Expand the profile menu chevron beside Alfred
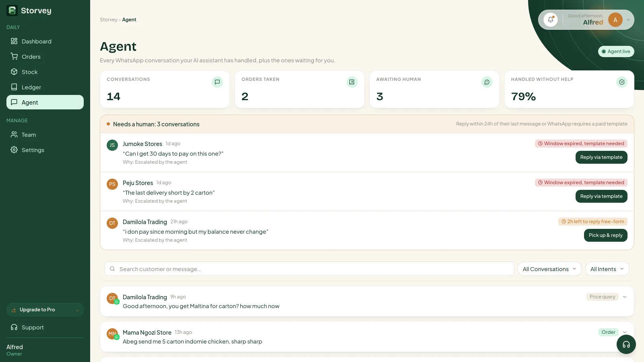The height and width of the screenshot is (362, 644). coord(628,20)
